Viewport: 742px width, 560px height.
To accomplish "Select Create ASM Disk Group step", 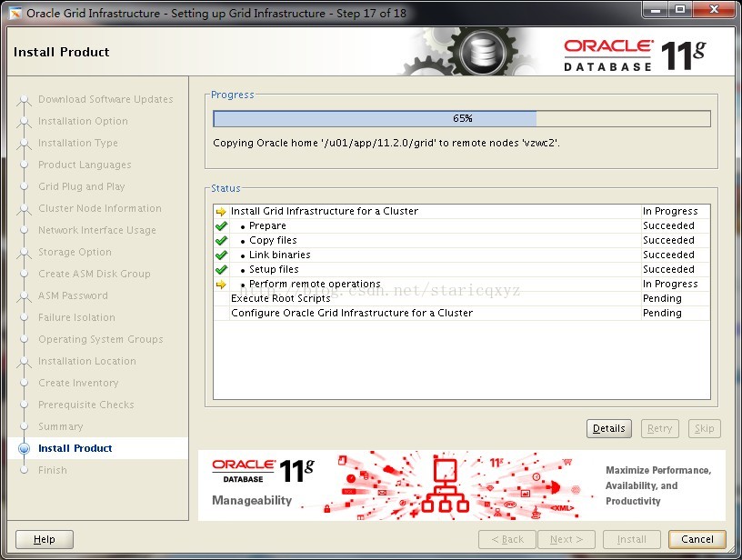I will coord(95,274).
